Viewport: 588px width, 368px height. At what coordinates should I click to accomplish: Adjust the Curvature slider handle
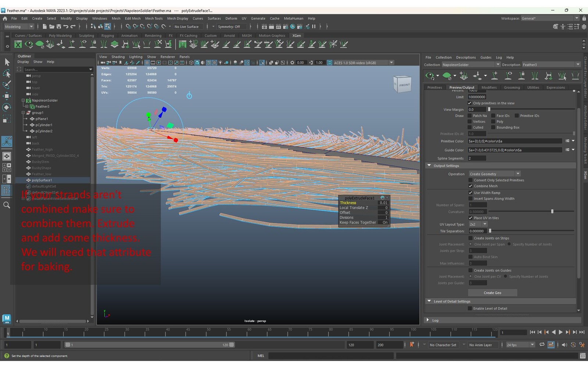552,212
